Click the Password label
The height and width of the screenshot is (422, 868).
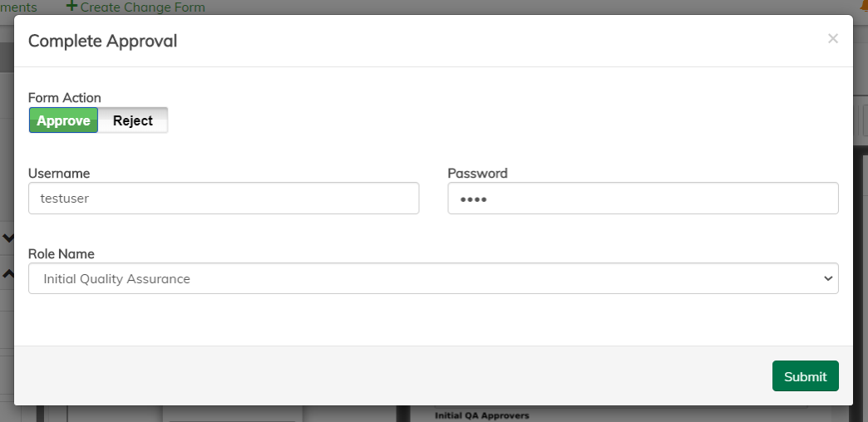coord(477,173)
